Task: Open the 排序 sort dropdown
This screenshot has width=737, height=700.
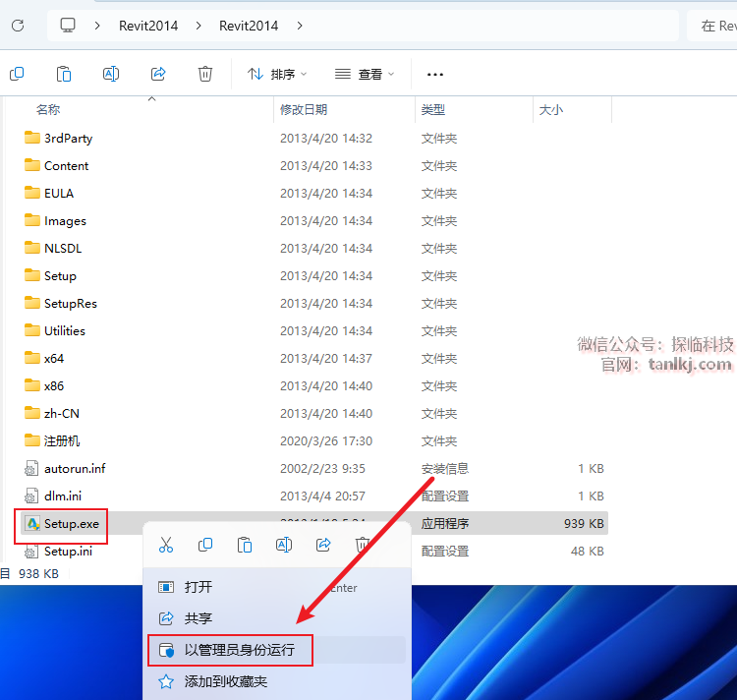Action: [276, 74]
